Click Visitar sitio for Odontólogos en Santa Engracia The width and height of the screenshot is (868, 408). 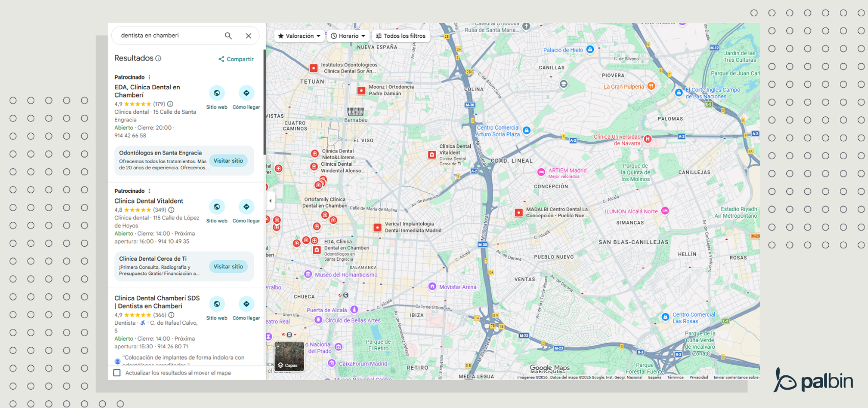point(228,161)
